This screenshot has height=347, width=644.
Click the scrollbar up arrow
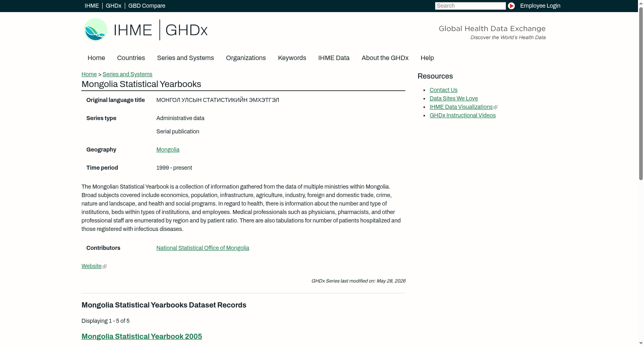pyautogui.click(x=641, y=3)
